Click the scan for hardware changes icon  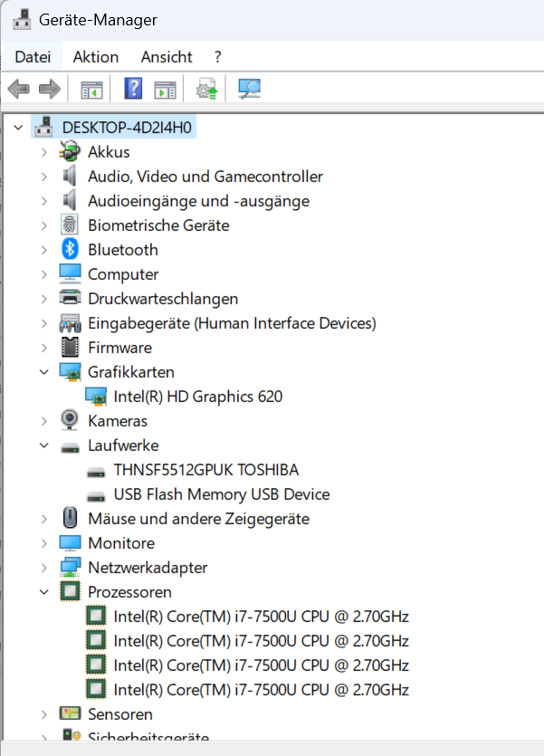[x=250, y=89]
